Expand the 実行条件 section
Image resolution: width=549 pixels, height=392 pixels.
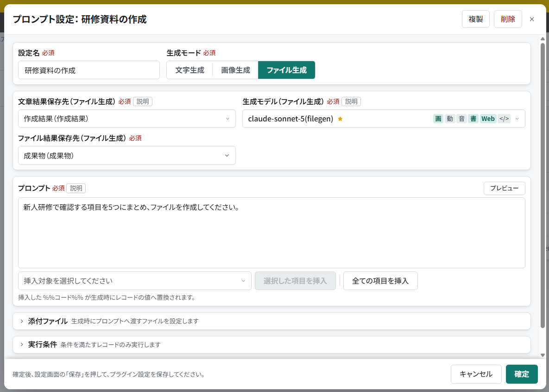pos(271,345)
